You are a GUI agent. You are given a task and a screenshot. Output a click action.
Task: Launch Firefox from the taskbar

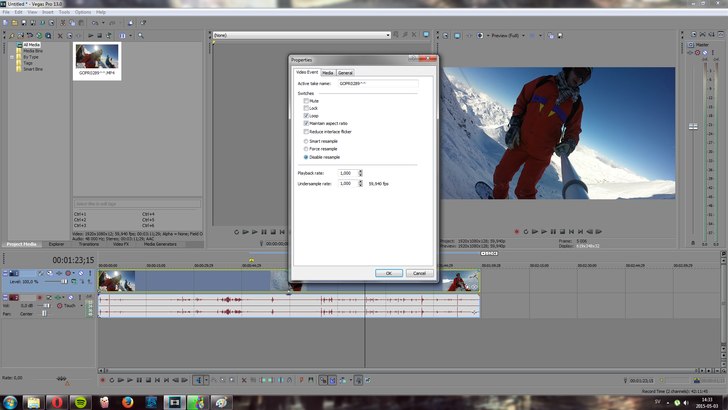(x=127, y=402)
